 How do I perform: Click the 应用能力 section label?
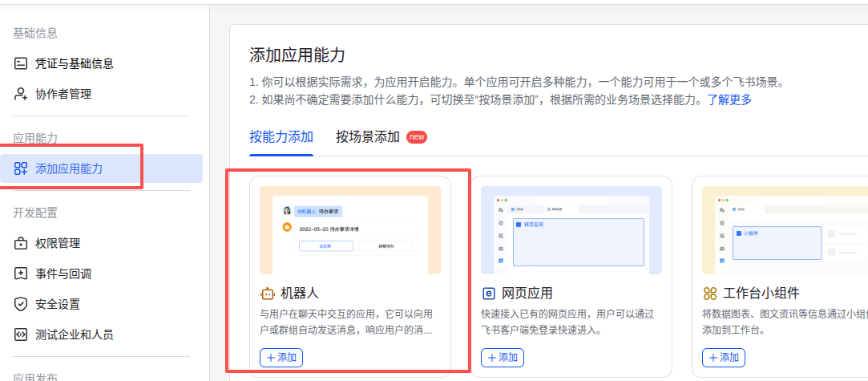(35, 138)
